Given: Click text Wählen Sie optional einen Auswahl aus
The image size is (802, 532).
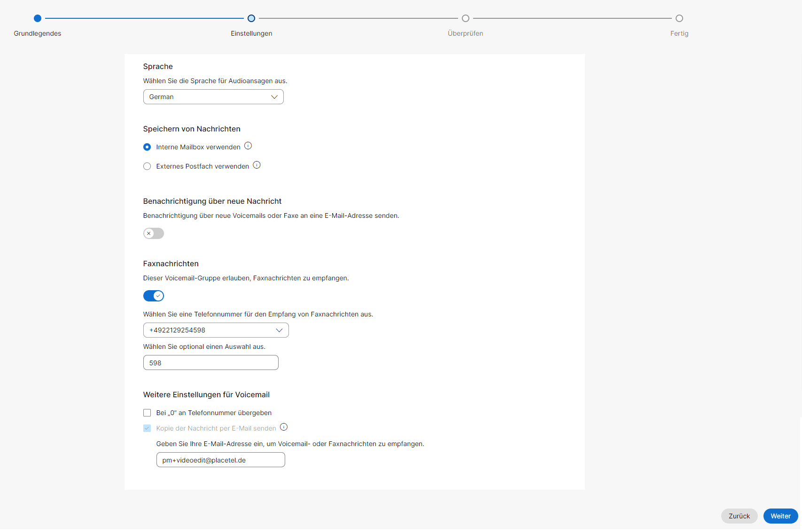Looking at the screenshot, I should point(204,347).
